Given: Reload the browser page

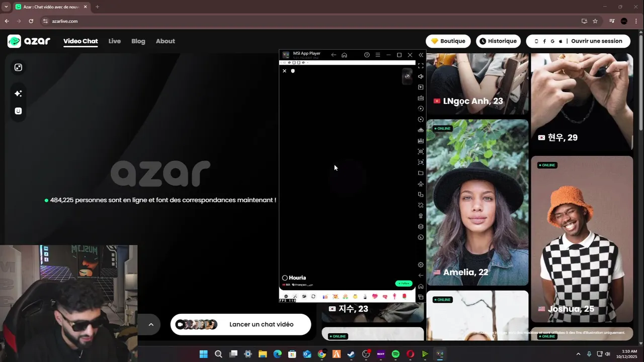Looking at the screenshot, I should (31, 21).
